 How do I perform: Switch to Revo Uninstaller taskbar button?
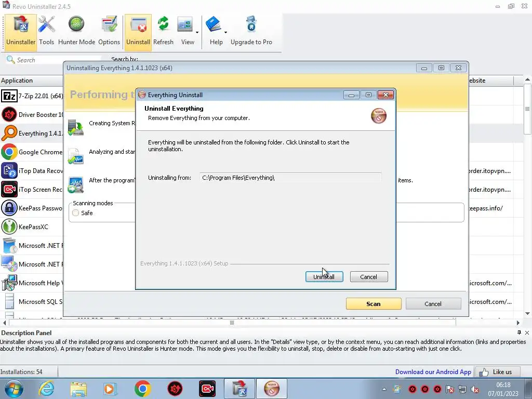[239, 389]
